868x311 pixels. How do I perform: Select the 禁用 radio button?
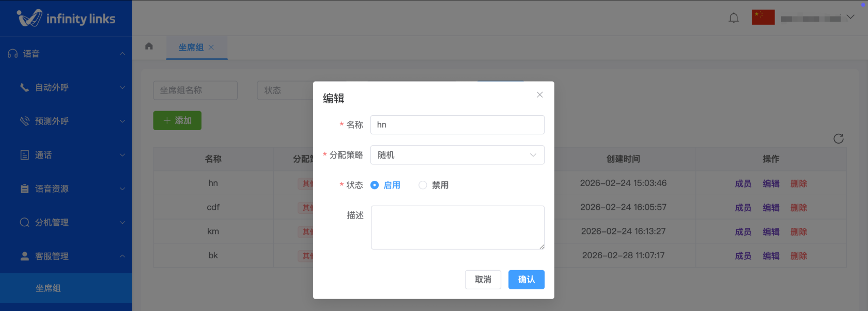coord(423,185)
